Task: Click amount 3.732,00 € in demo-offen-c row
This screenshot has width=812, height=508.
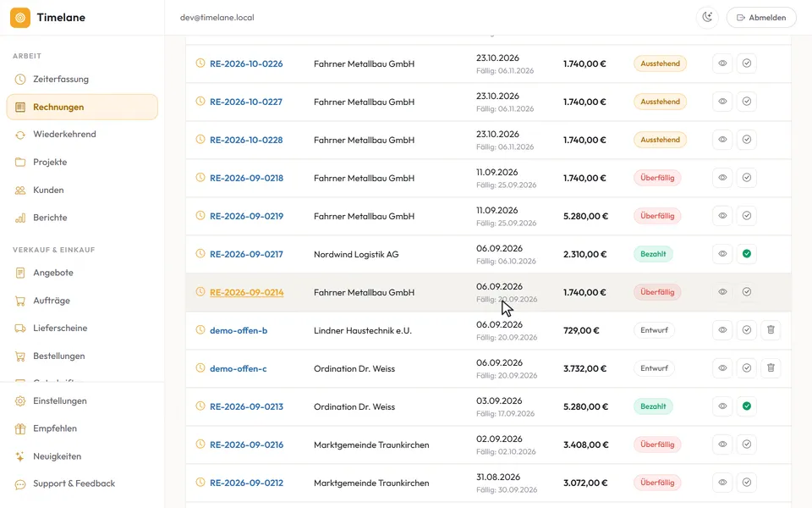Action: [585, 368]
